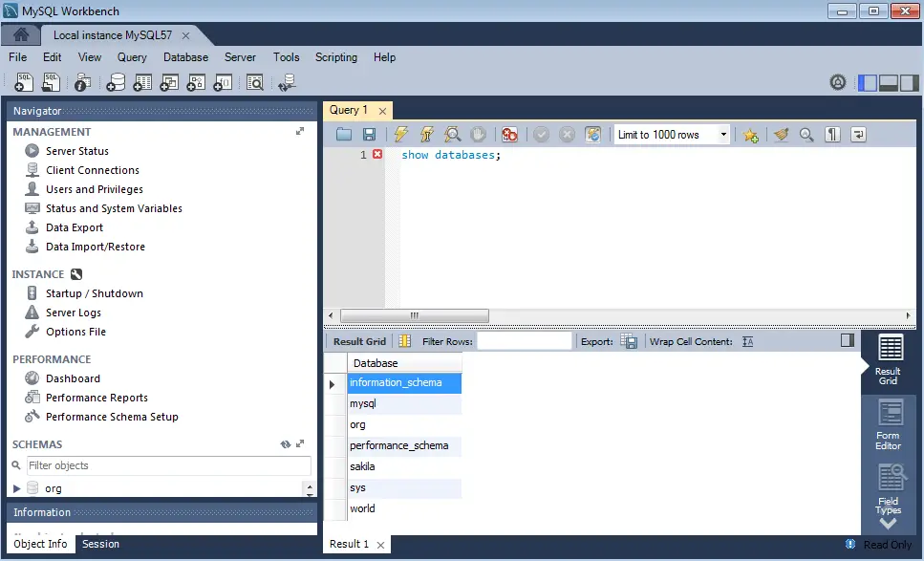Open the Database menu

[x=185, y=57]
